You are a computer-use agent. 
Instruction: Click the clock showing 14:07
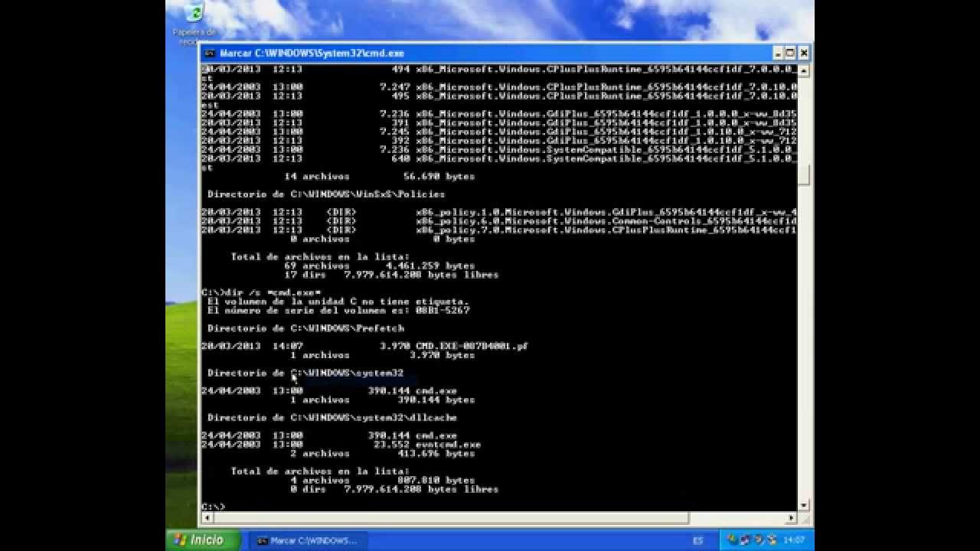click(x=794, y=540)
